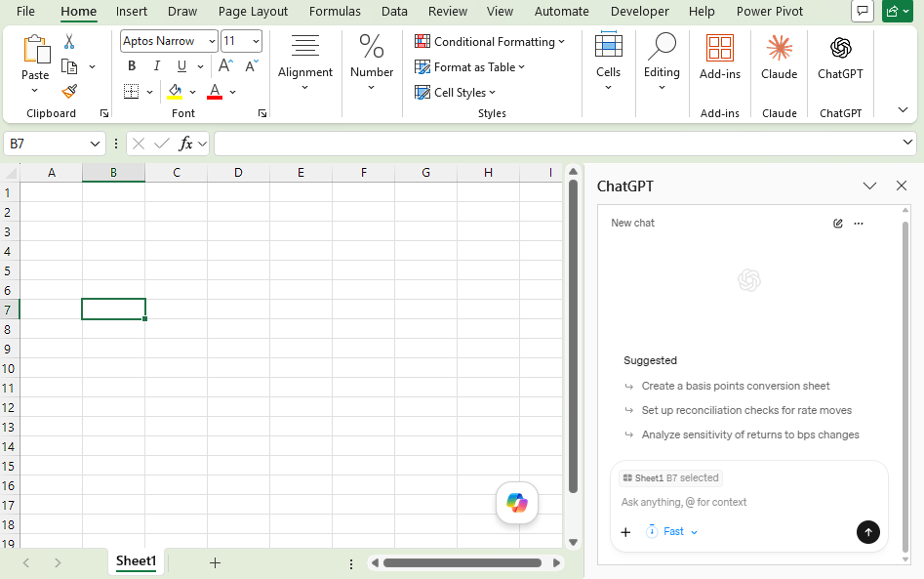Open fill color palette dropdown arrow
The height and width of the screenshot is (579, 924).
point(192,92)
